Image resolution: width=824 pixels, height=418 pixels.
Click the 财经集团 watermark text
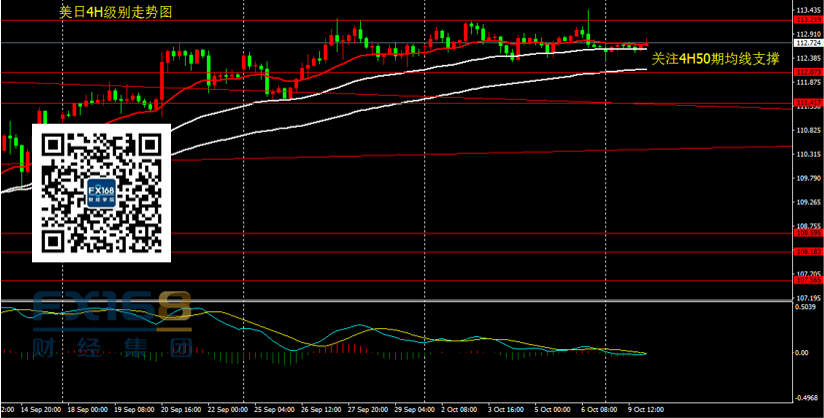coord(97,350)
